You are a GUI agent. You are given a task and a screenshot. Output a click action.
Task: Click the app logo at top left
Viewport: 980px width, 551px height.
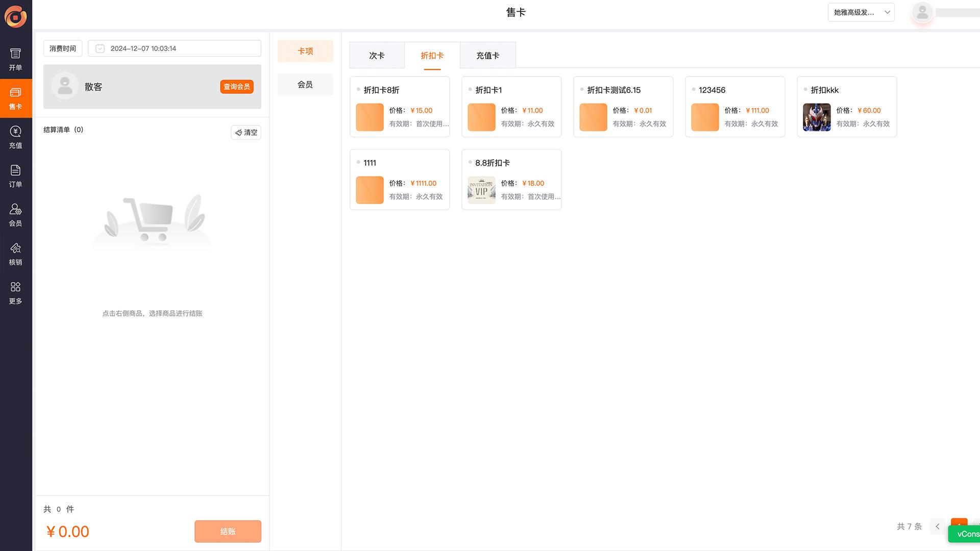click(x=15, y=16)
